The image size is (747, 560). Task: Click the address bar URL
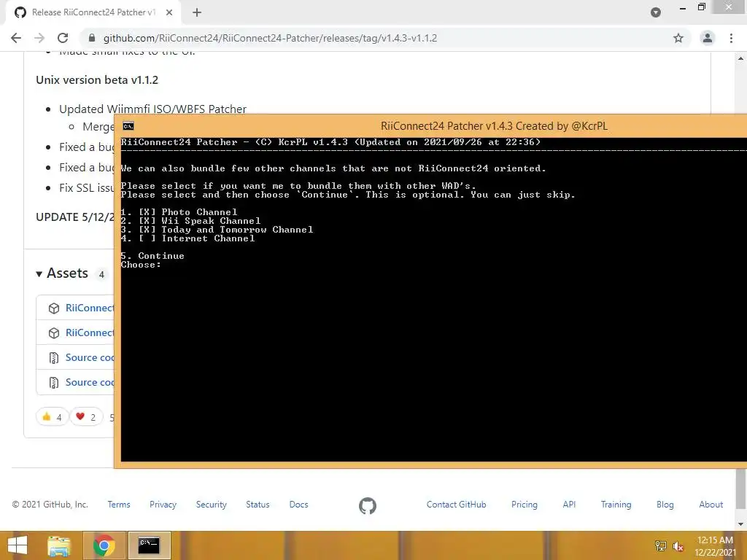click(x=270, y=38)
